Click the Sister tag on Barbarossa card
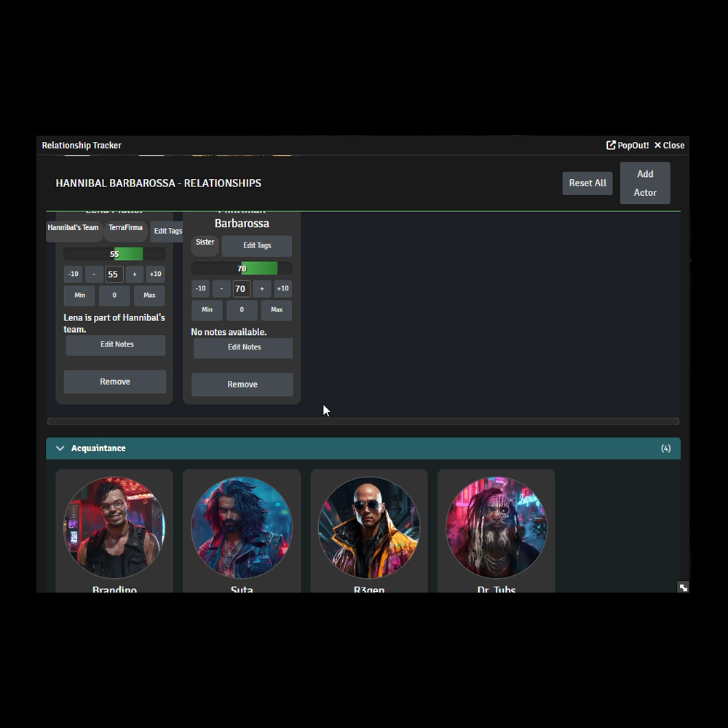The width and height of the screenshot is (728, 728). tap(205, 245)
